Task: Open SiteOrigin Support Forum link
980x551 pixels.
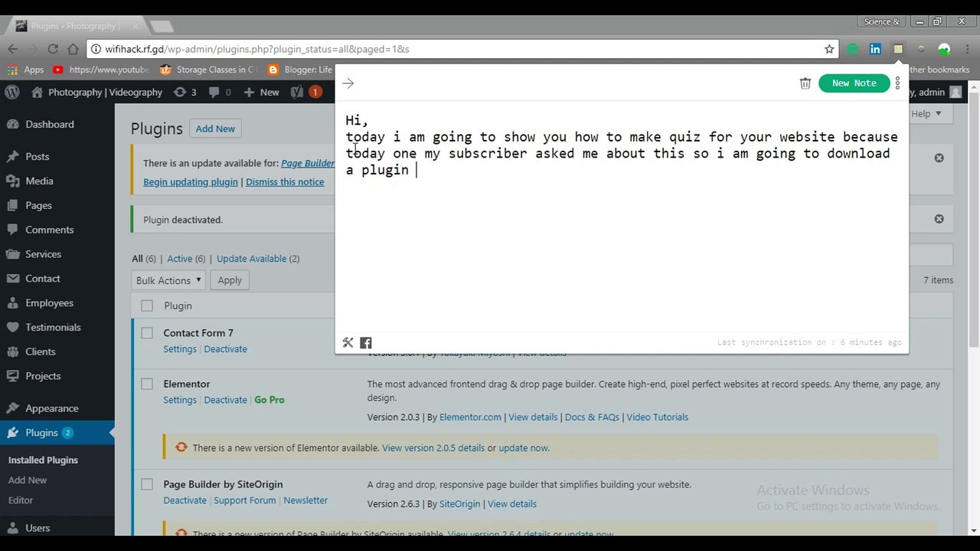Action: tap(244, 500)
